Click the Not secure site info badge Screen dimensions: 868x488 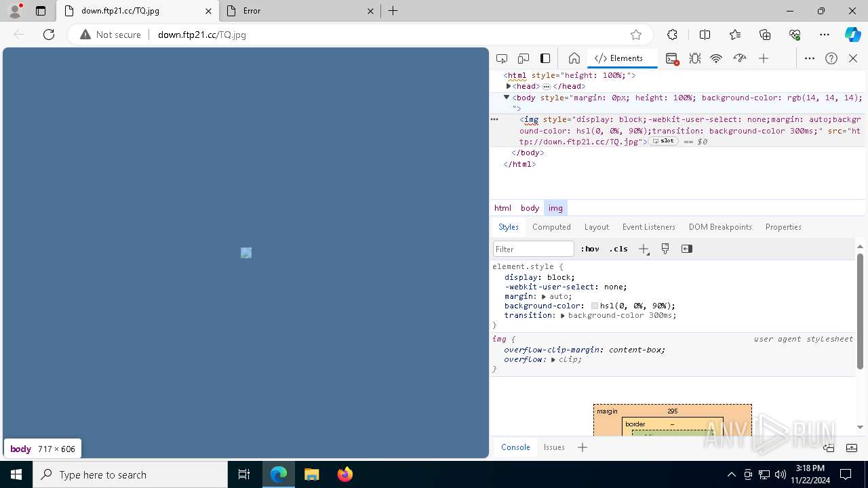(111, 35)
